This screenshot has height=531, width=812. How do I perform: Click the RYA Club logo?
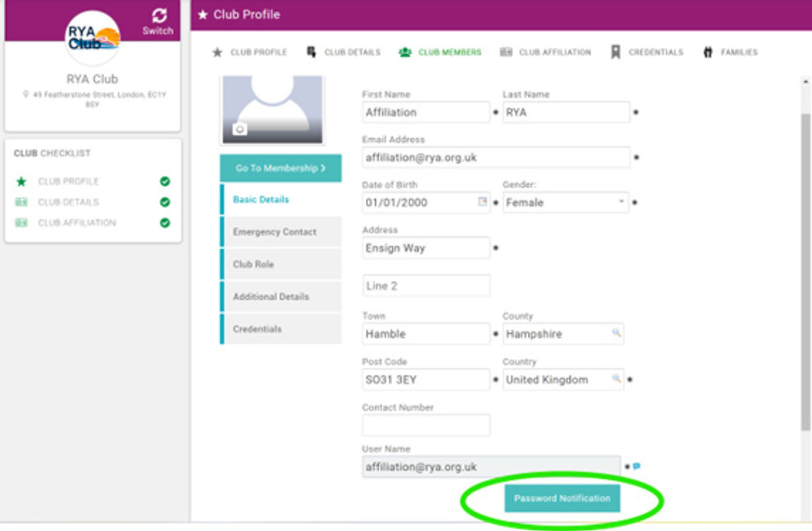(92, 38)
